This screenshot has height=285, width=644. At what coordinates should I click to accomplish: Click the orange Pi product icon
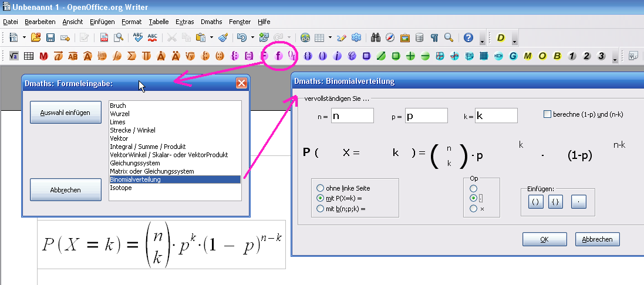pos(146,56)
